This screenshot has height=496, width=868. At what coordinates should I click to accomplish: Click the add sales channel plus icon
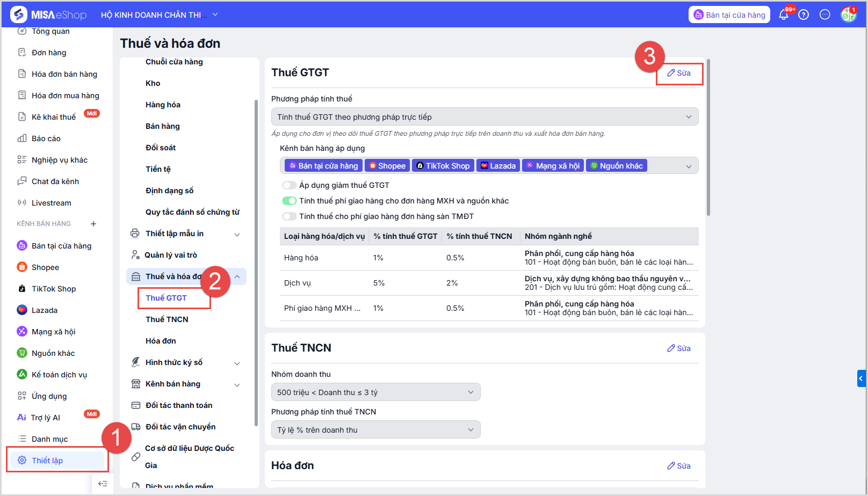coord(93,224)
